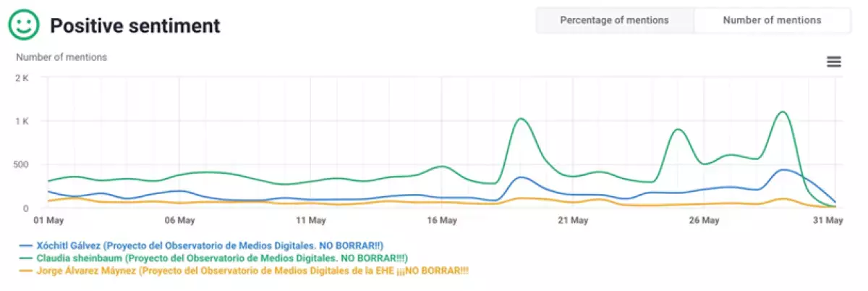
Task: Click the 2 K y-axis label
Action: pos(22,78)
